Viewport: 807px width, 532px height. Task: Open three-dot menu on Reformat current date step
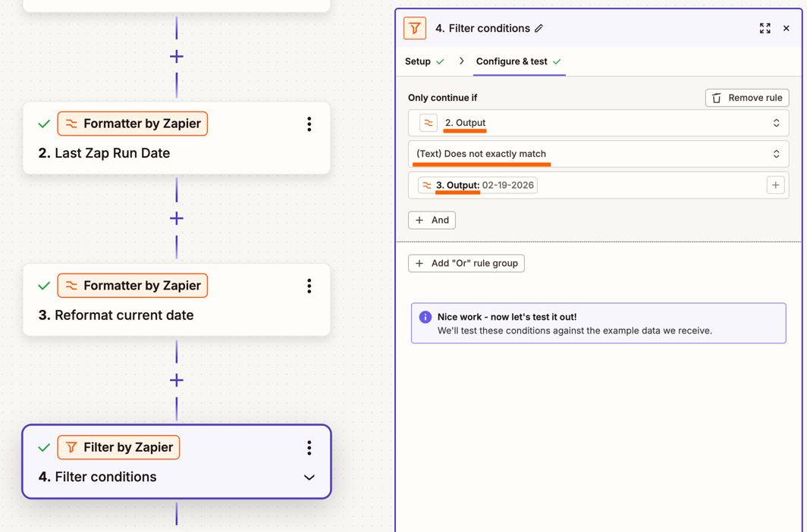(309, 286)
